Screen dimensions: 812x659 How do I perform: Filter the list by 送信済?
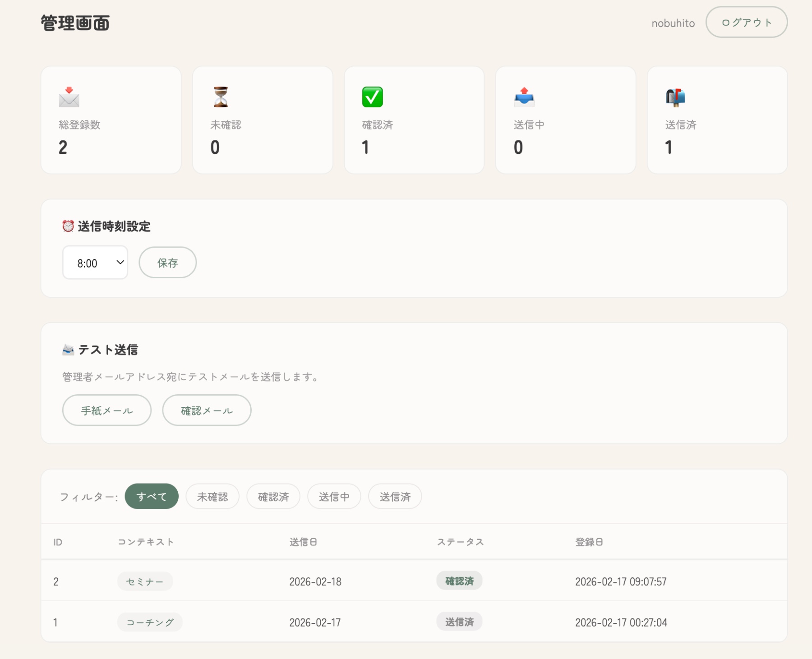point(395,497)
